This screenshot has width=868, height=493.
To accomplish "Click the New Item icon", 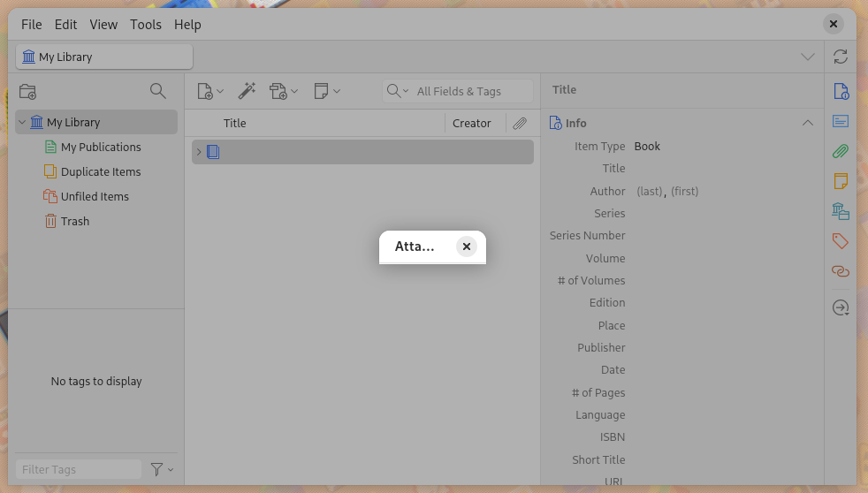I will click(205, 91).
